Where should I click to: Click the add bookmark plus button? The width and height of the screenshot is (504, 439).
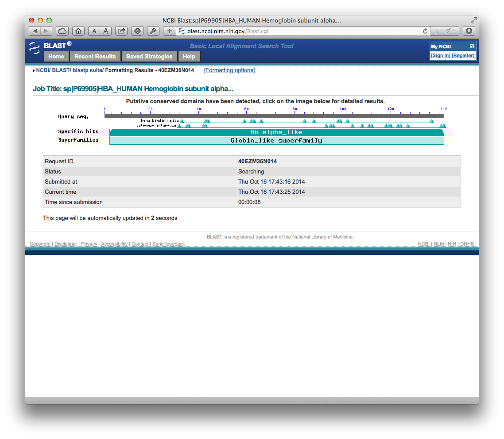[169, 31]
